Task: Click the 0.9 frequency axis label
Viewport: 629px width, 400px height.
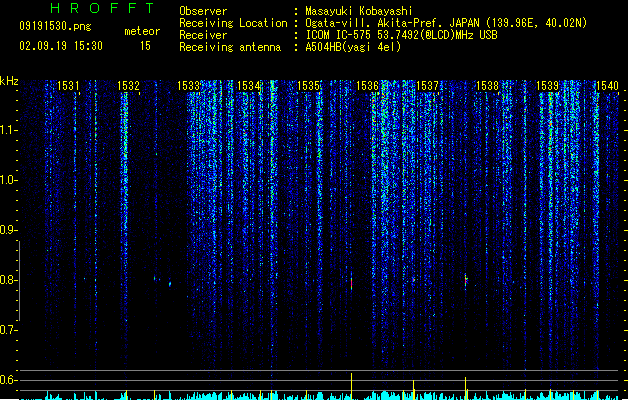Action: tap(8, 230)
